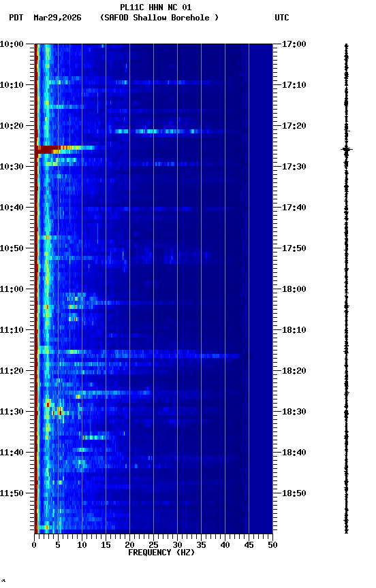Click the 11:20 PDT time label
The height and width of the screenshot is (588, 376).
point(12,371)
